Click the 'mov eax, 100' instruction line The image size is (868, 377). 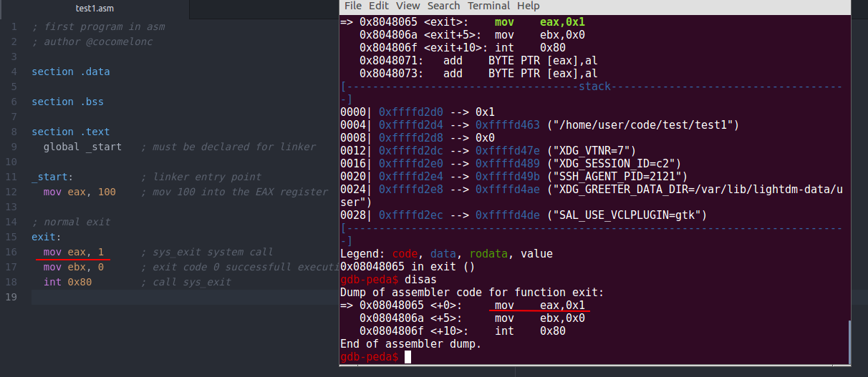tap(79, 192)
